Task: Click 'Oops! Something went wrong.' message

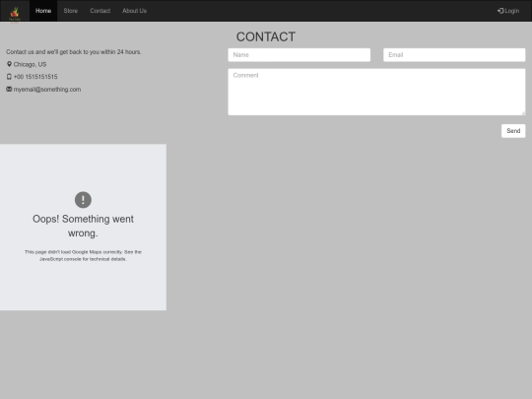Action: (x=83, y=226)
